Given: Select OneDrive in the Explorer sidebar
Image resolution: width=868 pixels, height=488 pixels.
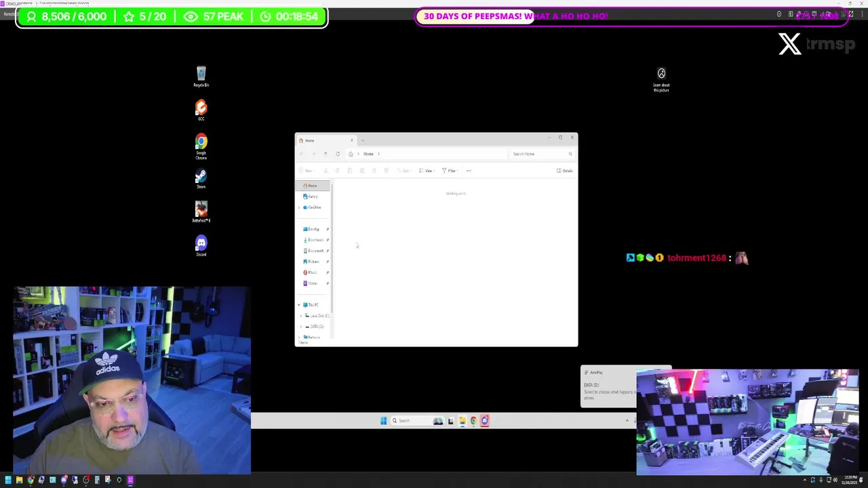Looking at the screenshot, I should point(314,207).
